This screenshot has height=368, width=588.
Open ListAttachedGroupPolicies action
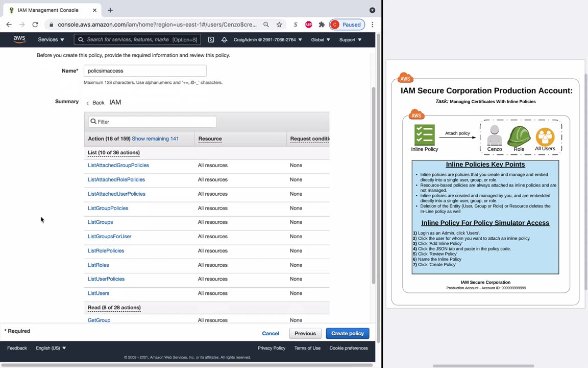click(x=118, y=165)
